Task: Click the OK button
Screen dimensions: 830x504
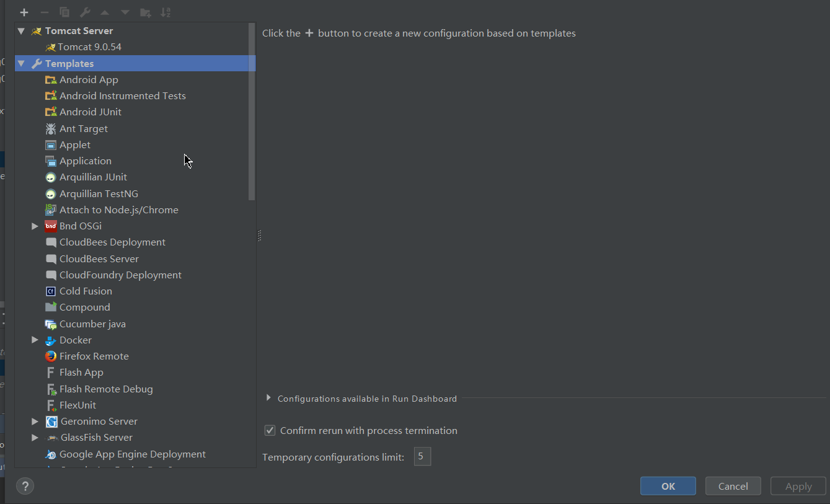Action: click(668, 486)
